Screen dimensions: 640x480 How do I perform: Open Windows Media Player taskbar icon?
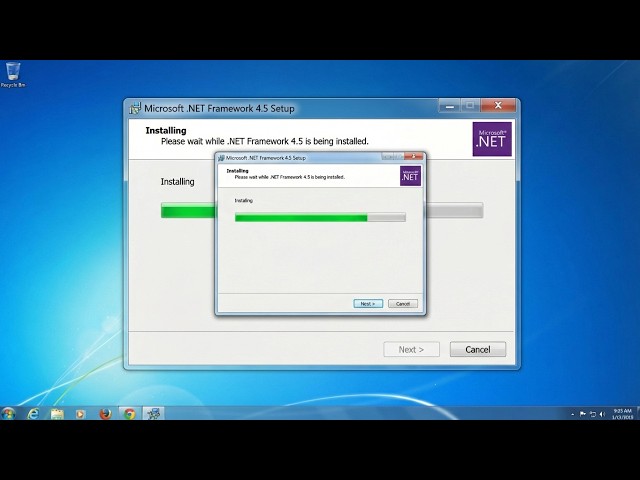tap(80, 414)
